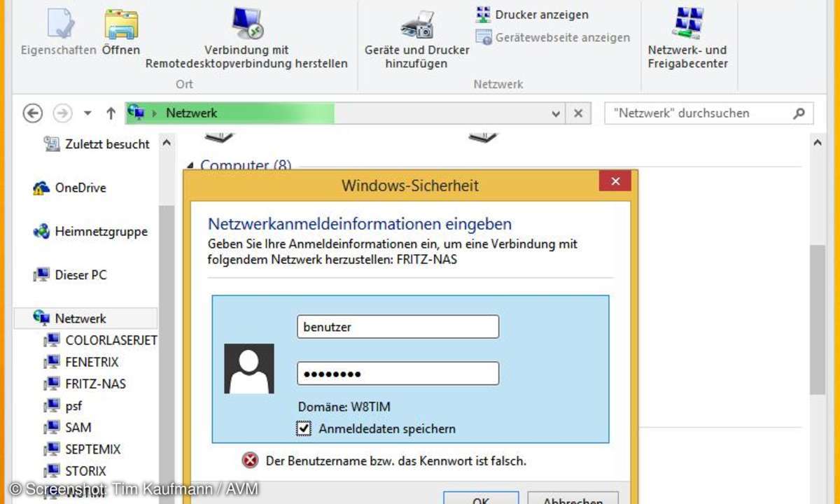
Task: Toggle Anmeldedaten speichern checkbox
Action: pos(303,429)
